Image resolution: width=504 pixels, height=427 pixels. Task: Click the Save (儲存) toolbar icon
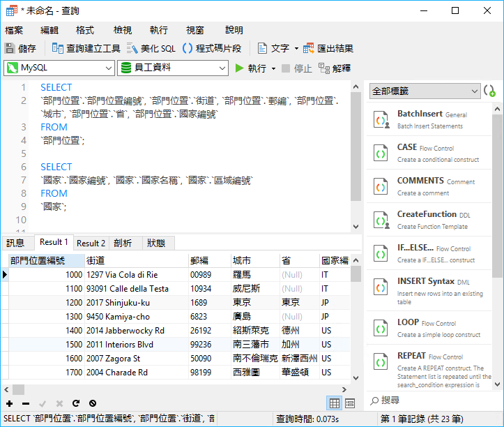(x=10, y=49)
